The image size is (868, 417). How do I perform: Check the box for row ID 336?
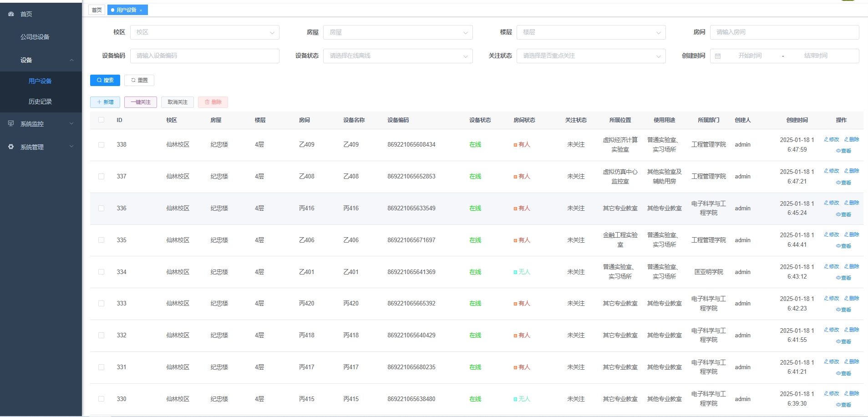click(101, 208)
